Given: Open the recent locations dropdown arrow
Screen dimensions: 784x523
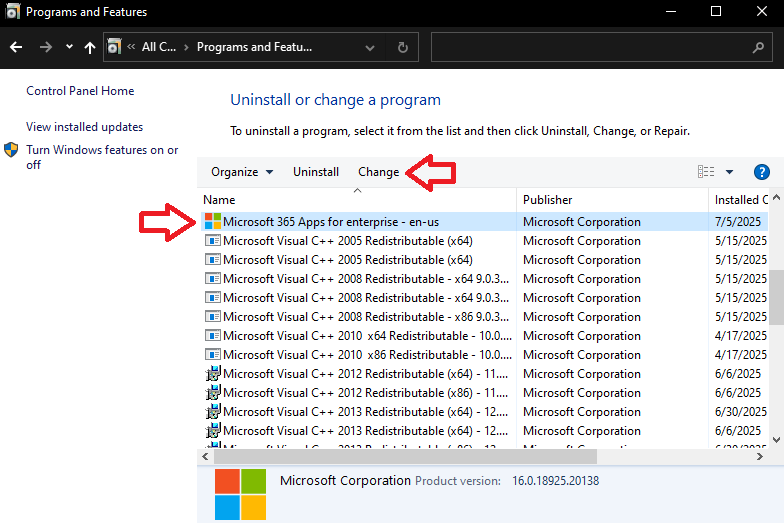Looking at the screenshot, I should click(x=69, y=47).
